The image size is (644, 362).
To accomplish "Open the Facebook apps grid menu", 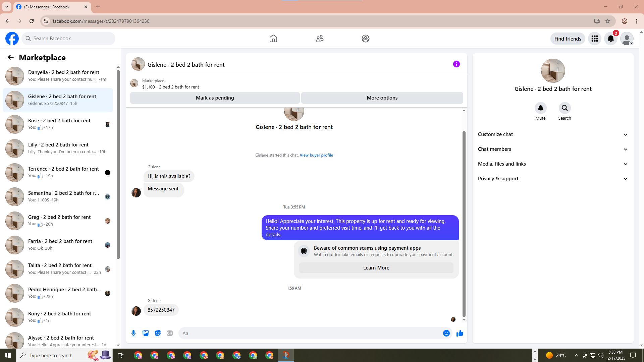I will 594,39.
